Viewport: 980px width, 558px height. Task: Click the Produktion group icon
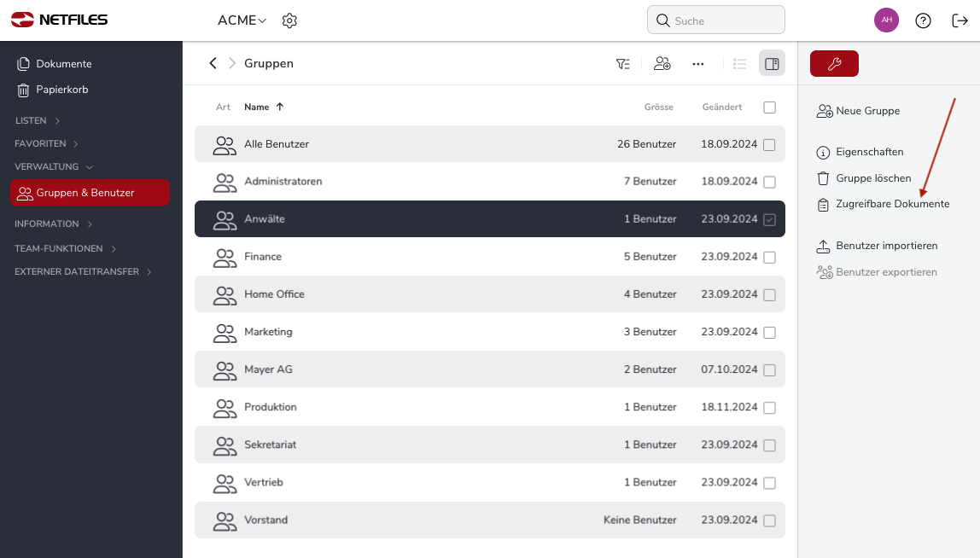(225, 408)
